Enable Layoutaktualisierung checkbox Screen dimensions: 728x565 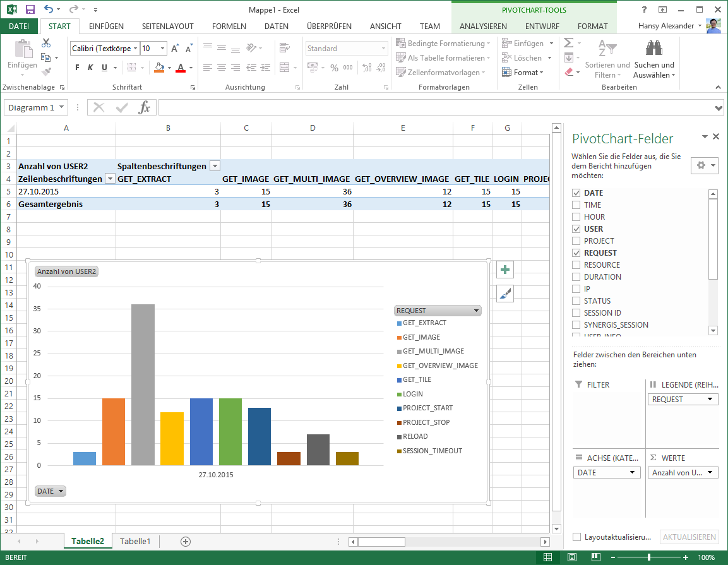click(576, 537)
